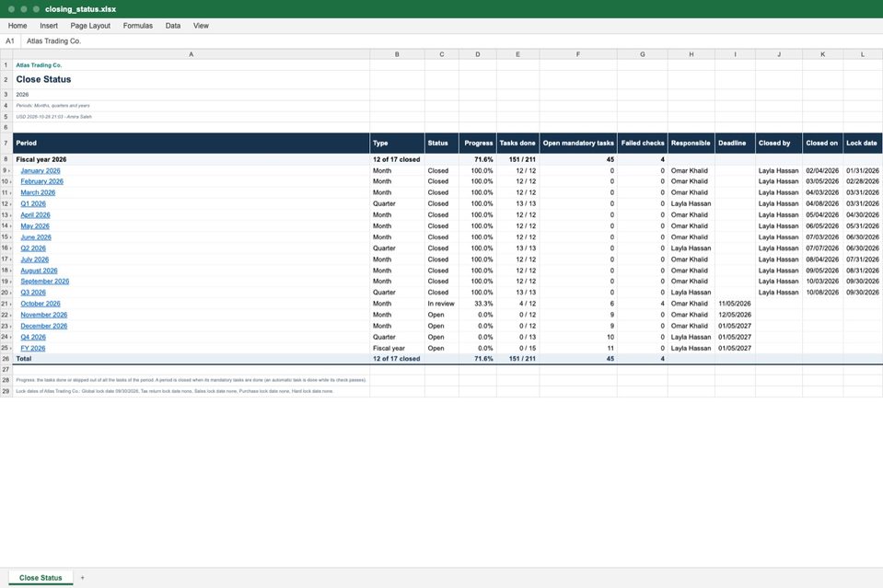Click the Status column header cell
The image size is (883, 588).
pyautogui.click(x=442, y=143)
